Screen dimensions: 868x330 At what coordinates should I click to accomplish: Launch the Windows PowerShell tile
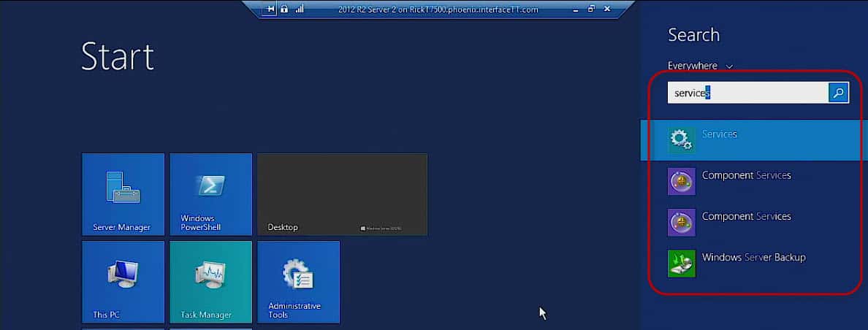click(x=211, y=195)
